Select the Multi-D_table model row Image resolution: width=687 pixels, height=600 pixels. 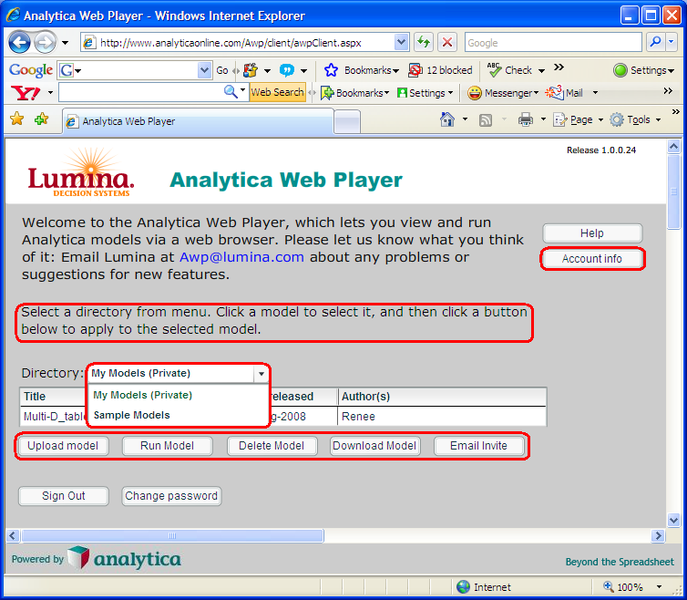pyautogui.click(x=283, y=416)
